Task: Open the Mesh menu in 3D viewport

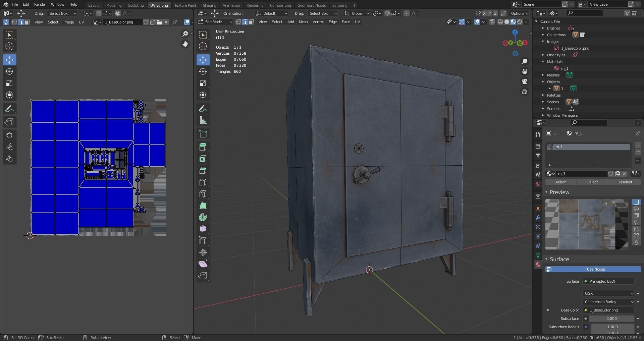Action: pos(303,22)
